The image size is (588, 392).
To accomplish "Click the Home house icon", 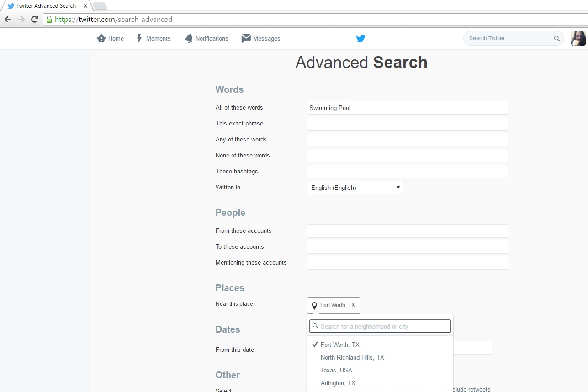I will (101, 38).
